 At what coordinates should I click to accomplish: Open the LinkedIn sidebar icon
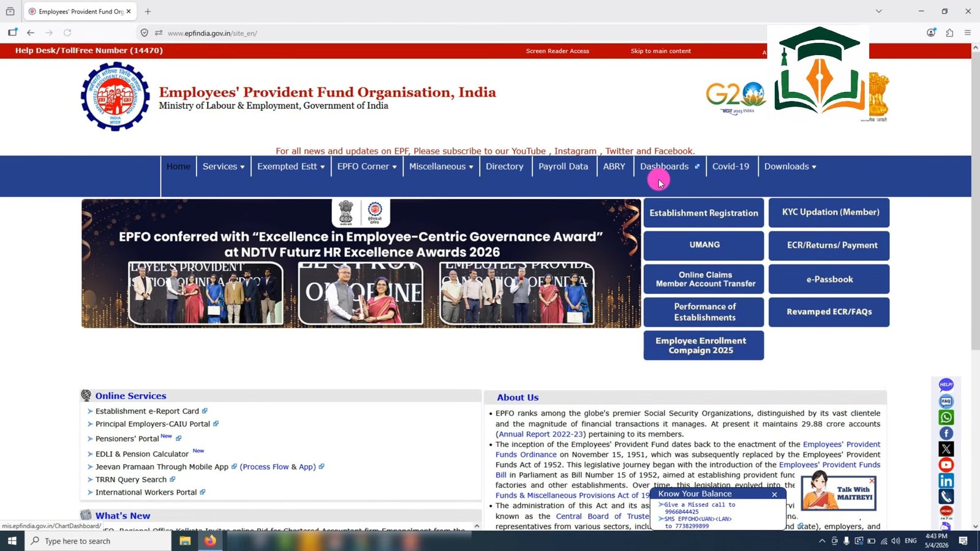(x=946, y=481)
